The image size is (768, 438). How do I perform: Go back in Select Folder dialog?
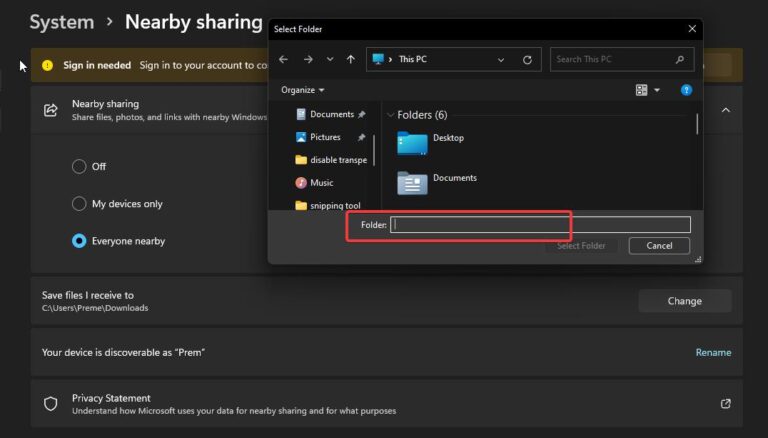[x=283, y=59]
